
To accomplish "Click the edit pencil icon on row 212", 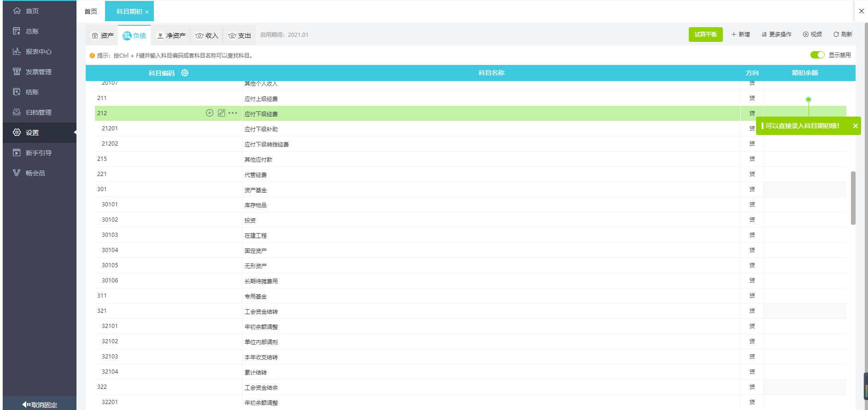I will [222, 113].
